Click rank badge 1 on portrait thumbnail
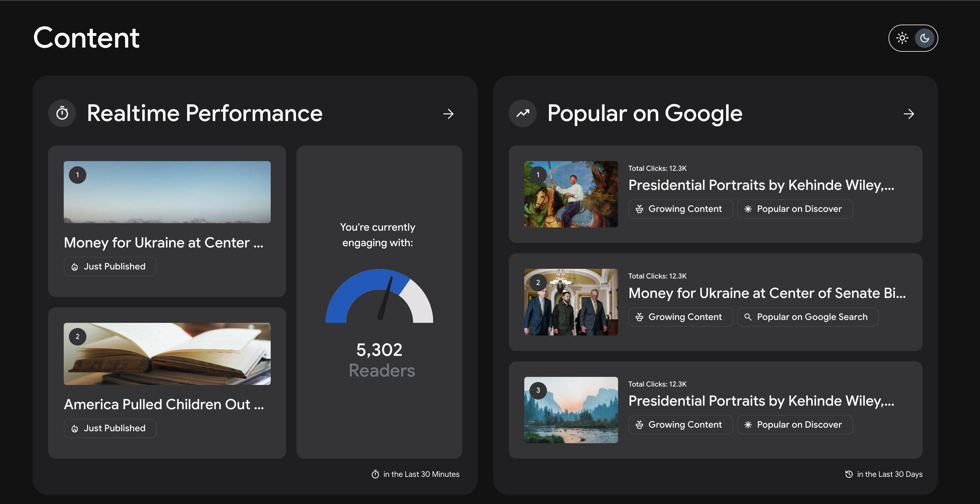Viewport: 980px width, 504px height. (x=538, y=175)
